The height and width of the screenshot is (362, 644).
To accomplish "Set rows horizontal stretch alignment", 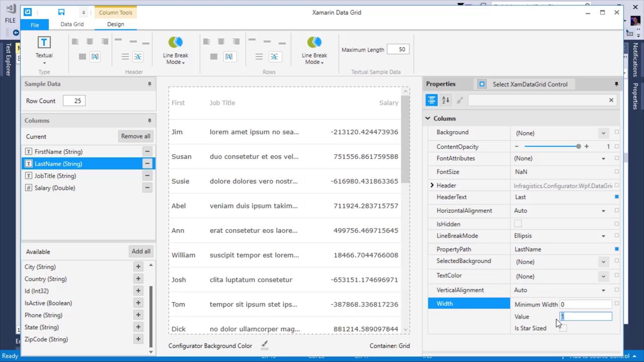I will click(x=214, y=57).
